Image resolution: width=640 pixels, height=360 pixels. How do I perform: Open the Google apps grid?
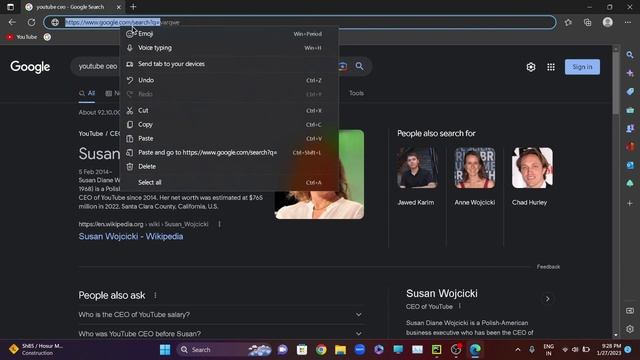(x=551, y=67)
